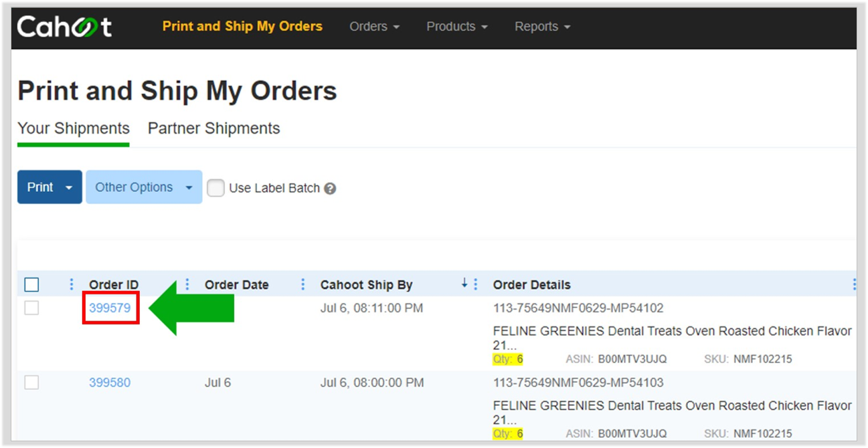Click the Cahoot logo
Screen dimensions: 868x448
click(x=64, y=27)
